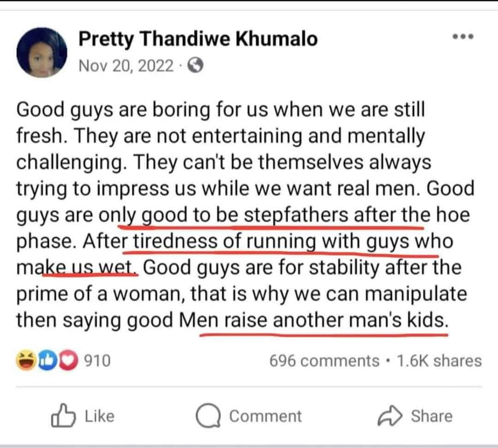The height and width of the screenshot is (448, 498).
Task: View the 910 reactions count
Action: pyautogui.click(x=97, y=361)
